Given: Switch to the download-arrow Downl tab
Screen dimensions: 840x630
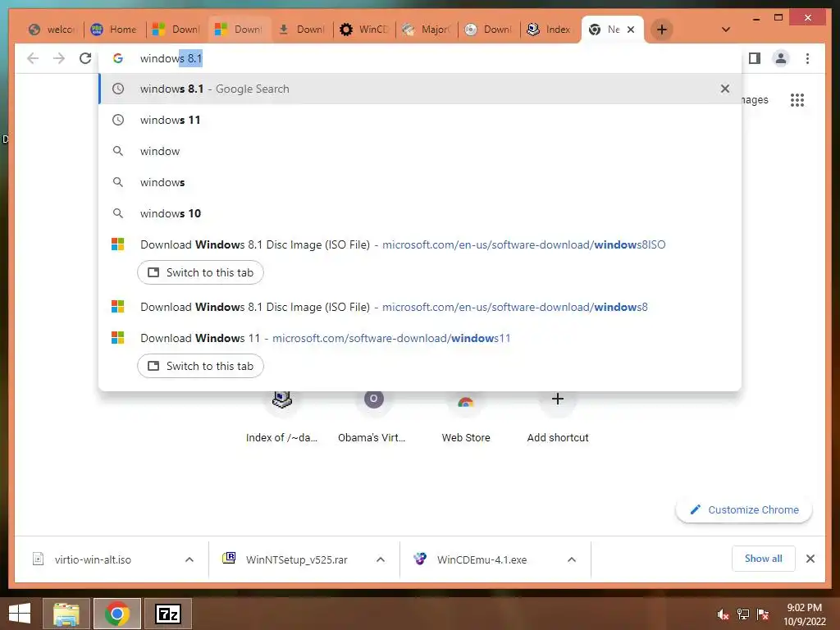Looking at the screenshot, I should (302, 30).
